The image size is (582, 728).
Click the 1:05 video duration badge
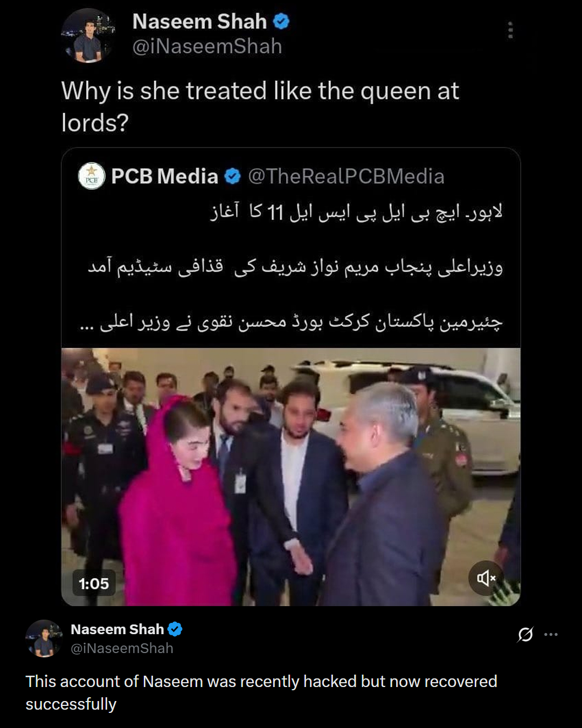click(94, 583)
